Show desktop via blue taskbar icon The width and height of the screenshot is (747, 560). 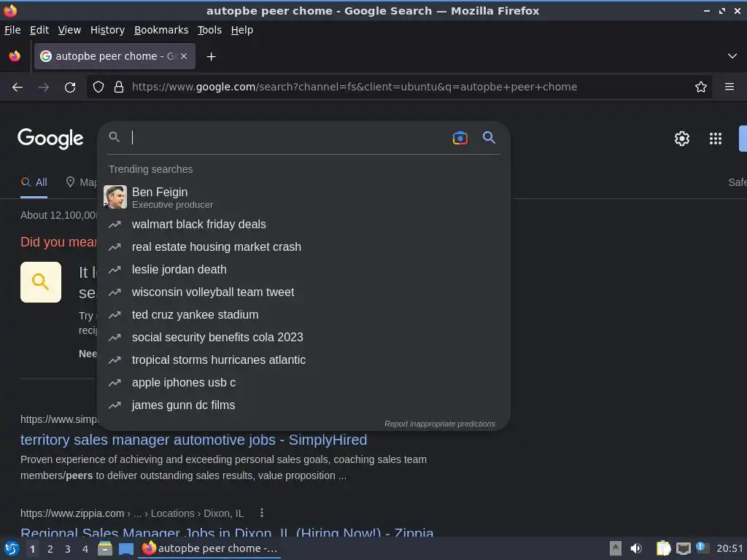click(126, 549)
